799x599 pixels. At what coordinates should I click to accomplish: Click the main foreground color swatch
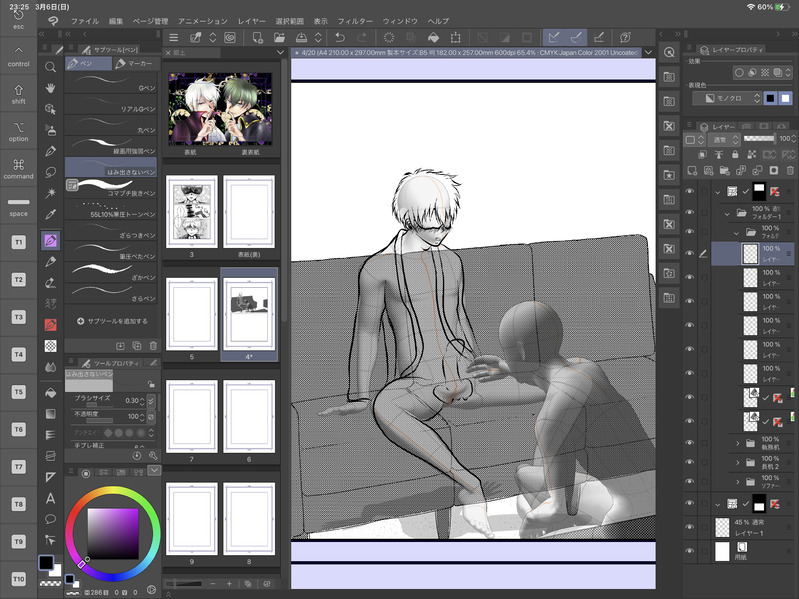click(46, 563)
